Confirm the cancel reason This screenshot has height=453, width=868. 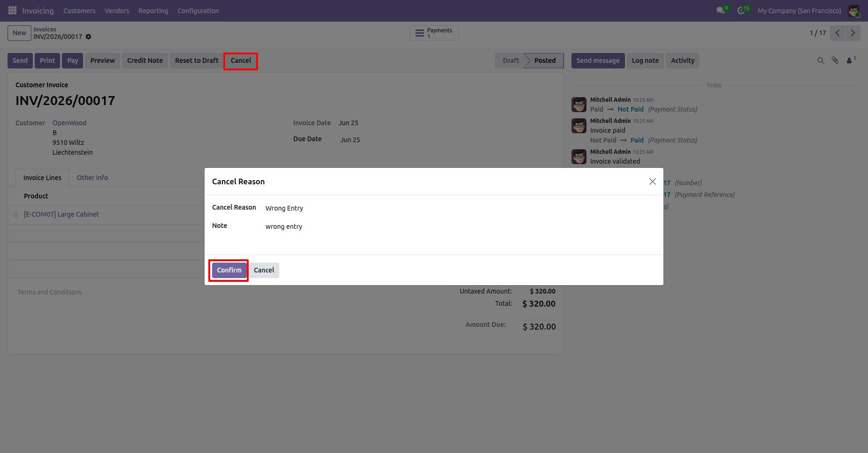click(229, 270)
